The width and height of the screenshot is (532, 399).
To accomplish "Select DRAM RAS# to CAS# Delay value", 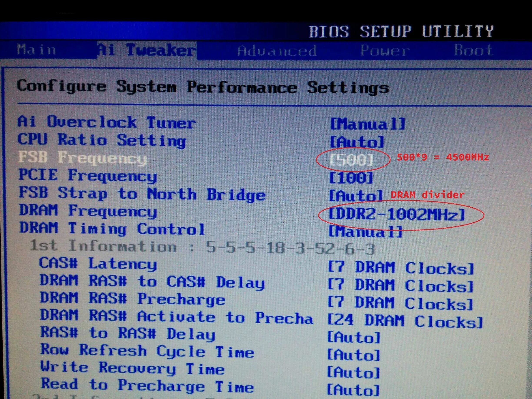I will (x=401, y=285).
